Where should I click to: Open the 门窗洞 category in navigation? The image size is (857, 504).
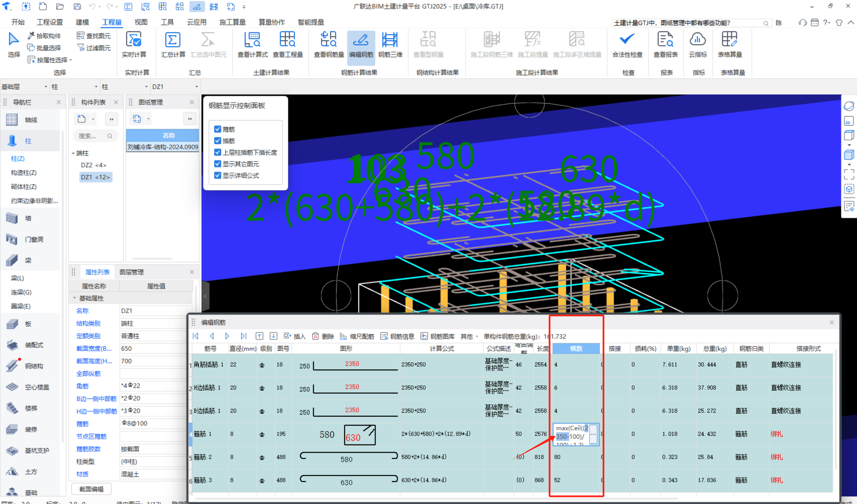point(30,239)
